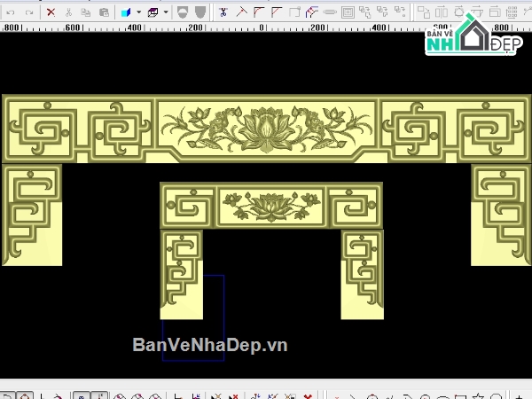Click the align rectangle icon beside the array icon

(x=495, y=12)
